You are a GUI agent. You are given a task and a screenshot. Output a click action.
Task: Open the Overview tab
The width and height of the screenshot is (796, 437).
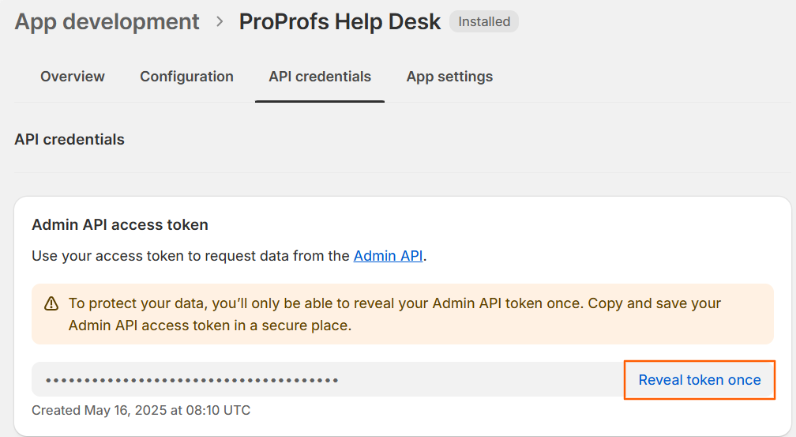[72, 76]
